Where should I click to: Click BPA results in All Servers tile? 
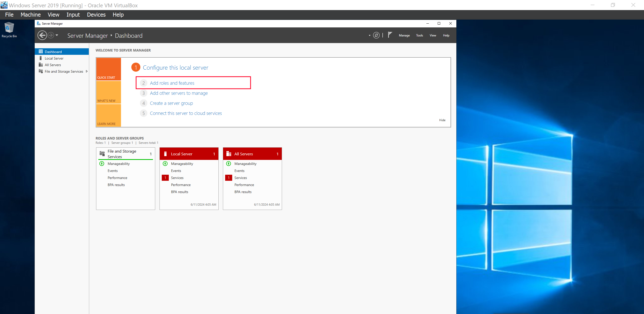click(x=243, y=192)
